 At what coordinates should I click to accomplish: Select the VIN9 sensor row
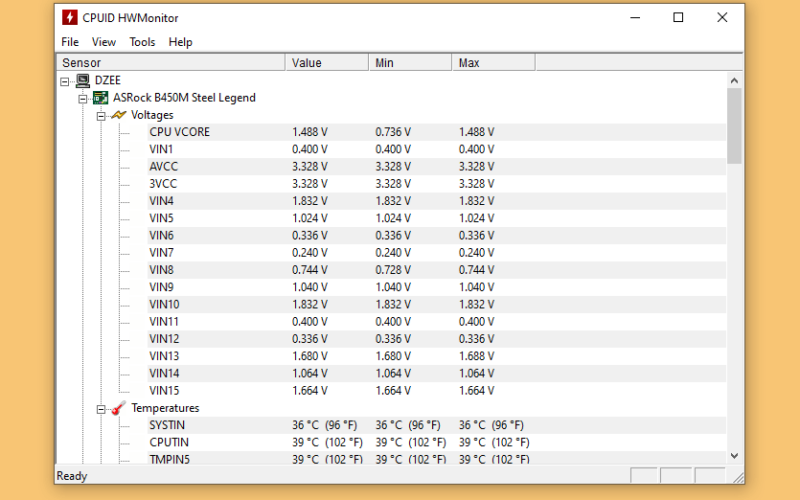click(437, 287)
